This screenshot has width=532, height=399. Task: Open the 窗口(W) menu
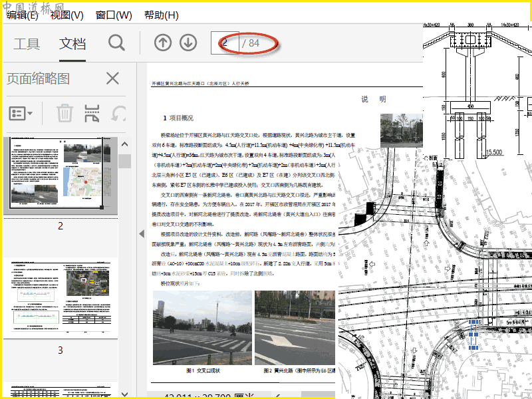point(114,15)
